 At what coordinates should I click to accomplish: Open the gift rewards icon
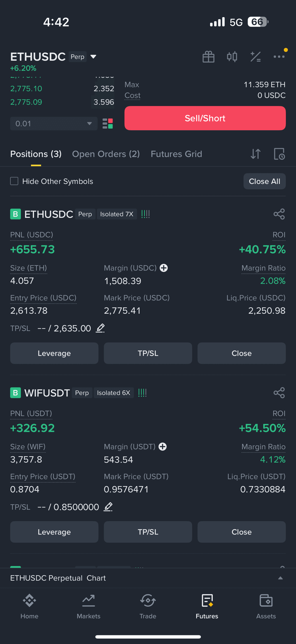[x=208, y=57]
